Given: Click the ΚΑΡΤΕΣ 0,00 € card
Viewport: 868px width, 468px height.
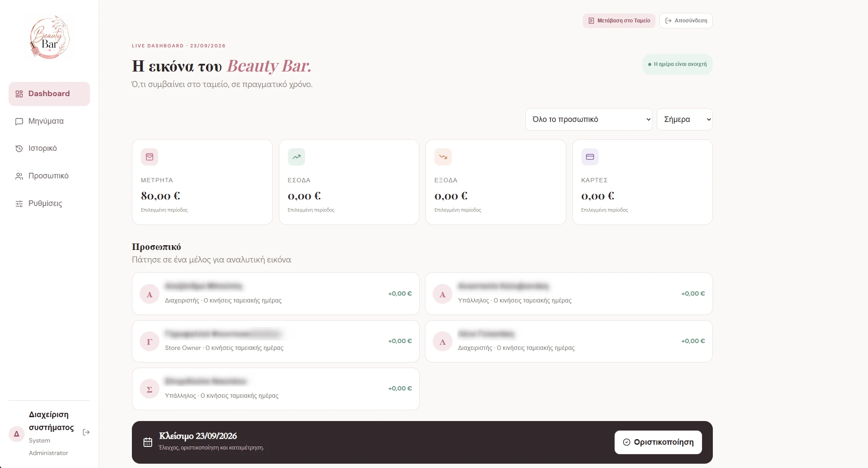Looking at the screenshot, I should [643, 182].
